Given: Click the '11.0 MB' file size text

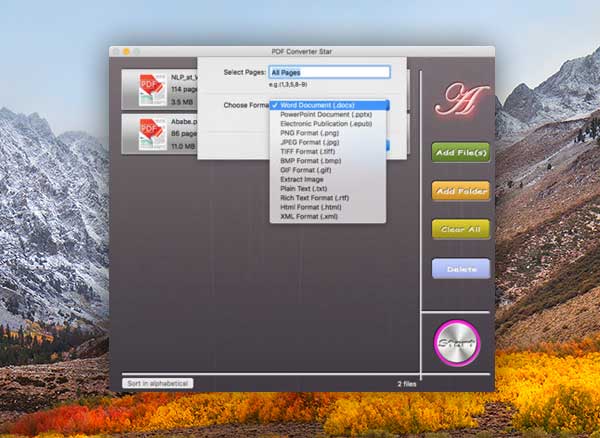Looking at the screenshot, I should tap(183, 147).
